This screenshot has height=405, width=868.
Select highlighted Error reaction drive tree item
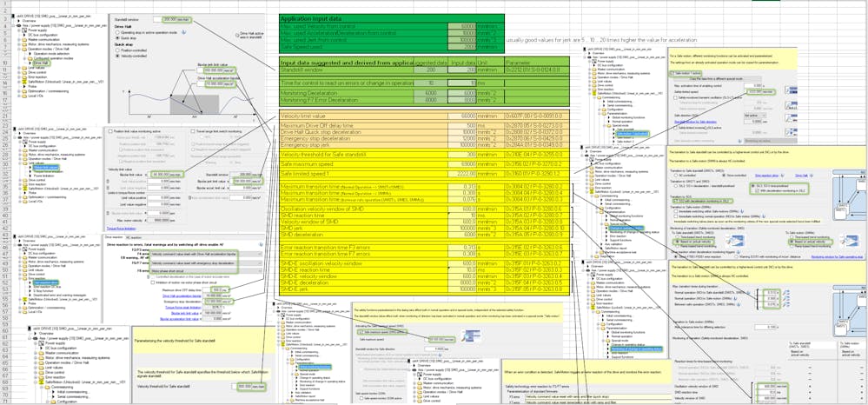(45, 282)
